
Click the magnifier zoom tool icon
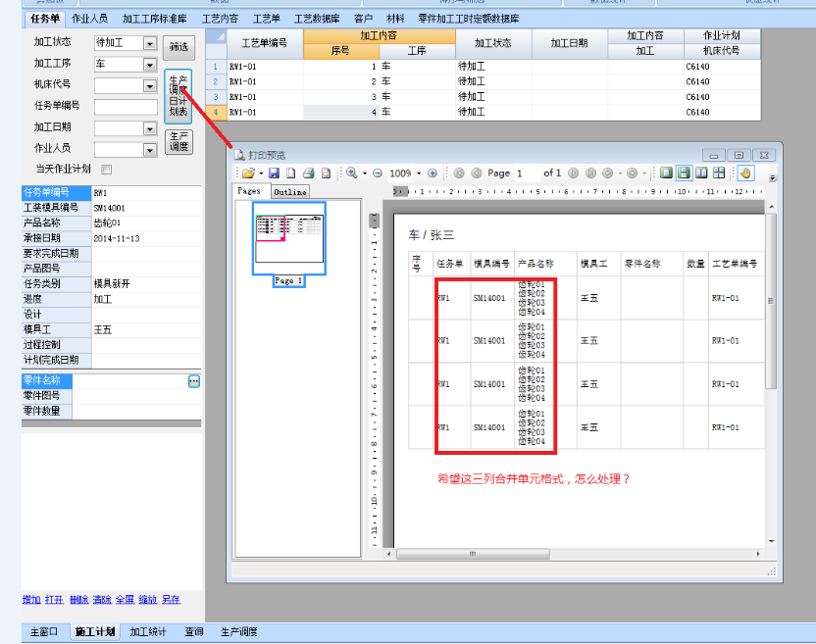tap(352, 173)
